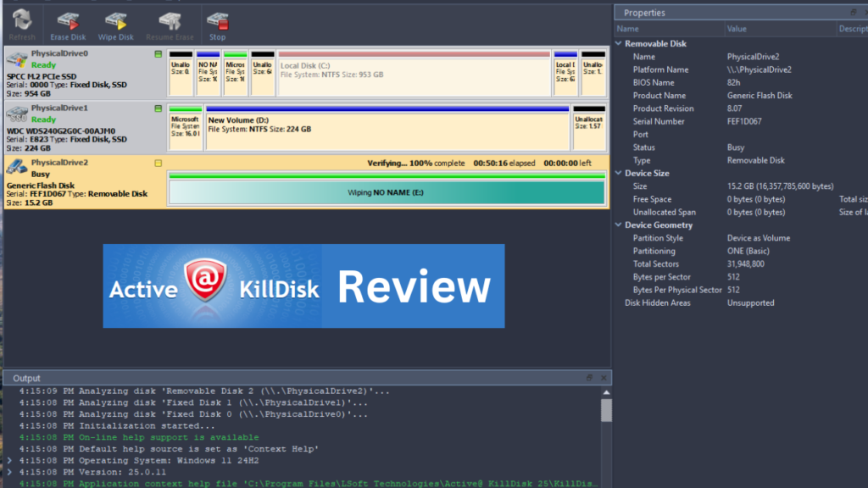868x488 pixels.
Task: Click the 'Initialization started...' log line
Action: click(117, 426)
